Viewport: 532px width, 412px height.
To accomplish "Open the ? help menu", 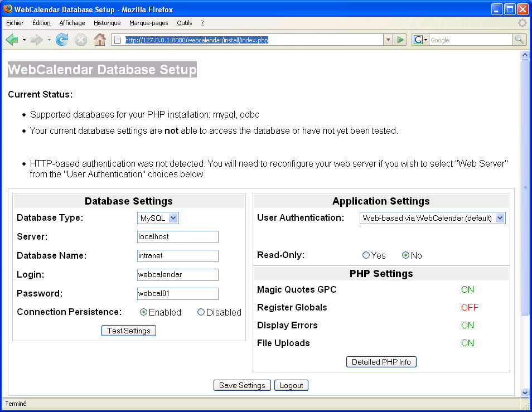I will (202, 23).
